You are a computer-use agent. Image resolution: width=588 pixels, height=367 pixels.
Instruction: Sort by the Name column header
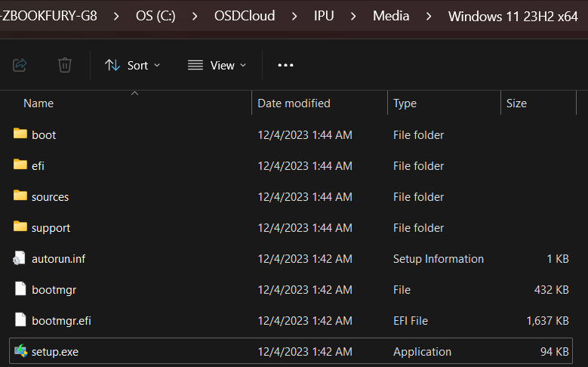tap(38, 103)
